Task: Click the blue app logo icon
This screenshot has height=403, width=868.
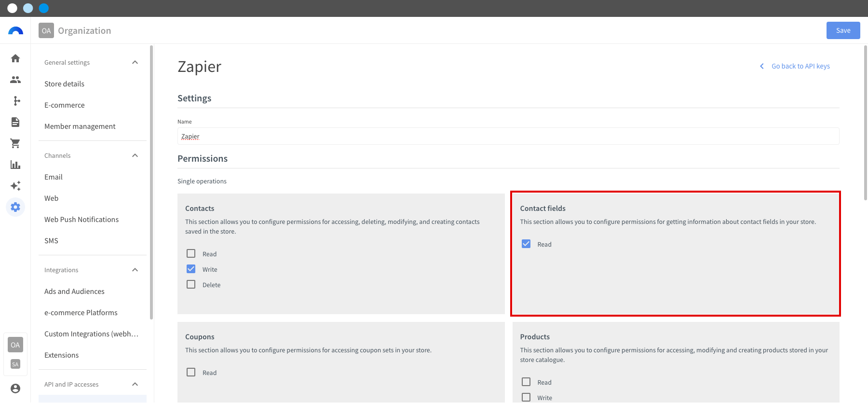Action: click(x=15, y=31)
